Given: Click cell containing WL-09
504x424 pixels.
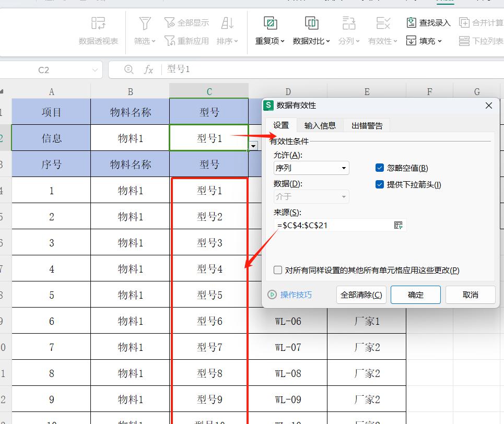Looking at the screenshot, I should [288, 399].
